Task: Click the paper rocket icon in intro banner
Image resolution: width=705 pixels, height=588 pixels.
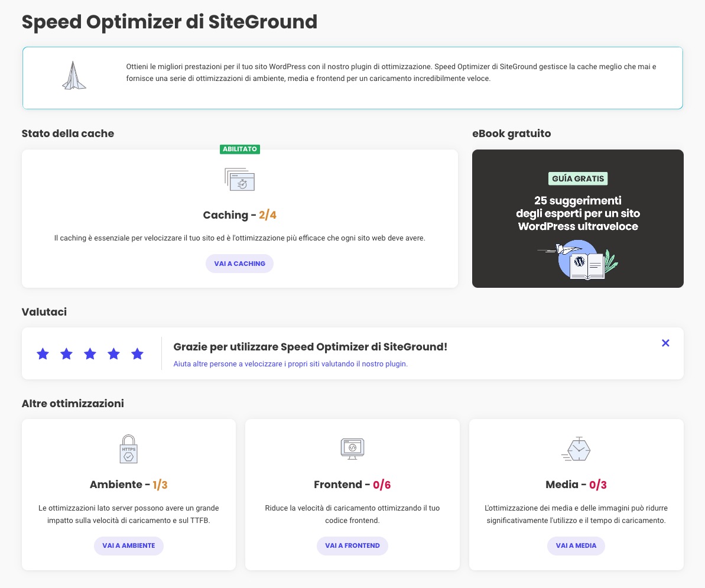Action: click(74, 76)
